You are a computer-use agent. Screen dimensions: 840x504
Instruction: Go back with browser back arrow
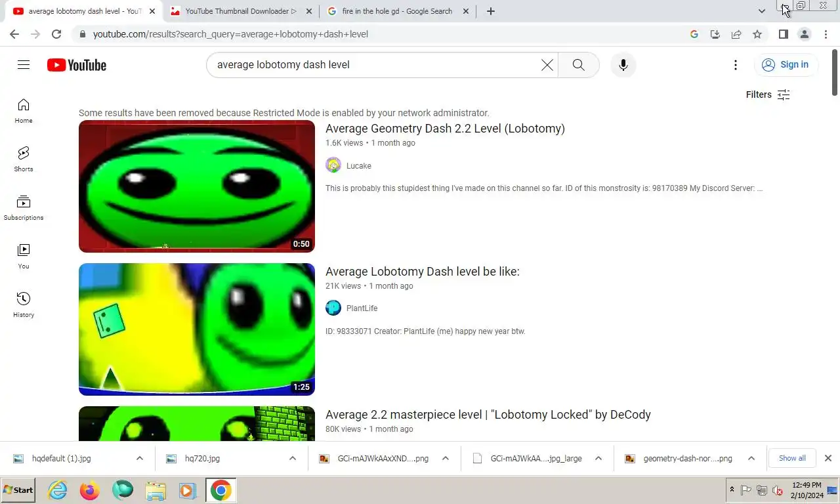click(14, 34)
